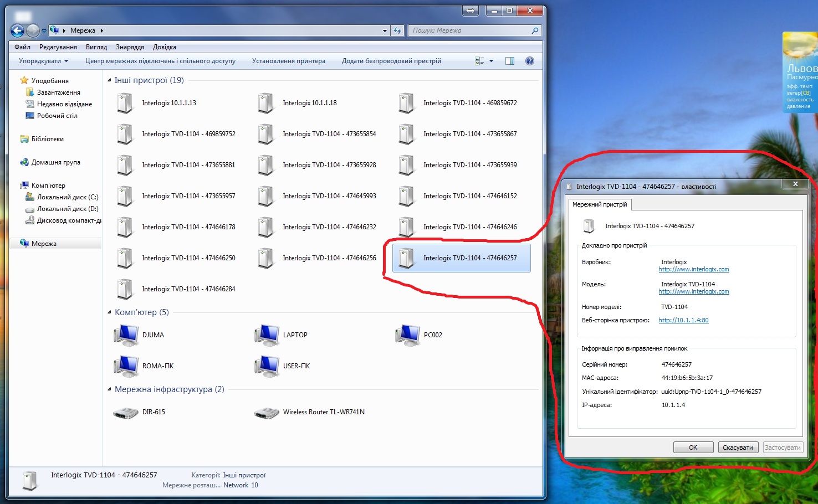The height and width of the screenshot is (504, 818).
Task: Click the help question mark icon
Action: pos(530,61)
